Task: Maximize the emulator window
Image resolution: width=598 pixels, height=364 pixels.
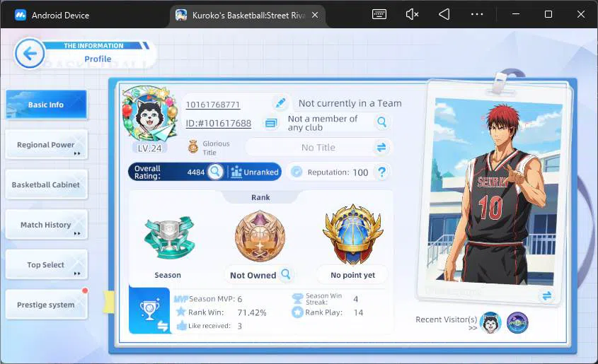Action: (548, 14)
